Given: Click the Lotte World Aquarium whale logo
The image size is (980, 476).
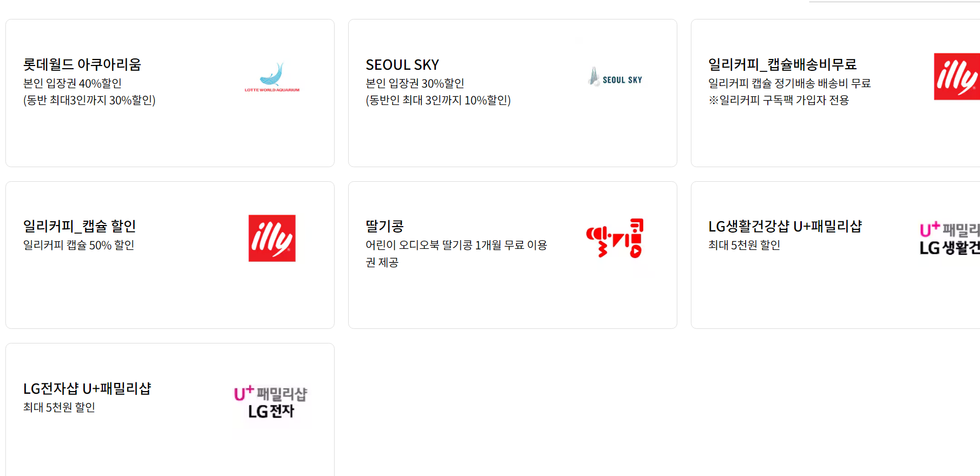Looking at the screenshot, I should click(x=272, y=77).
